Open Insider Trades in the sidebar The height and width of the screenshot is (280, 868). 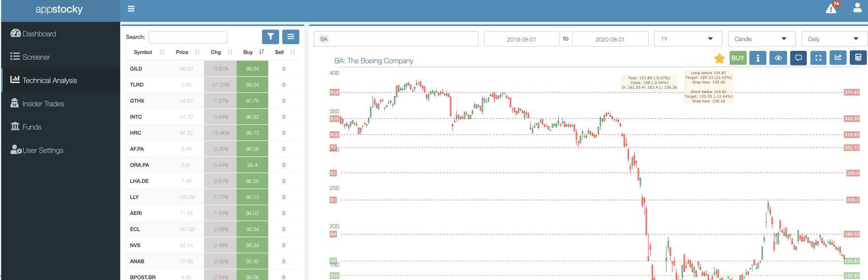tap(43, 104)
